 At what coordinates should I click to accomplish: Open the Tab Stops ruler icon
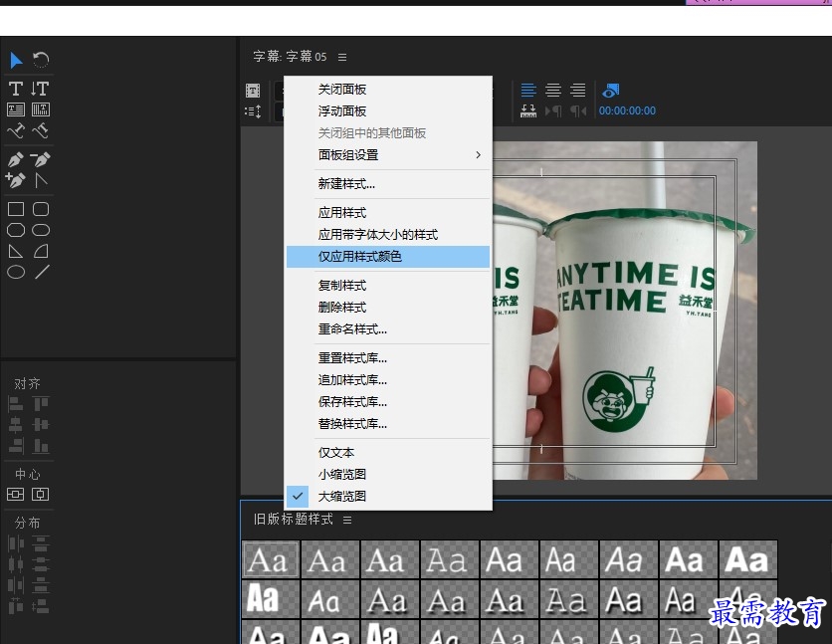point(528,110)
